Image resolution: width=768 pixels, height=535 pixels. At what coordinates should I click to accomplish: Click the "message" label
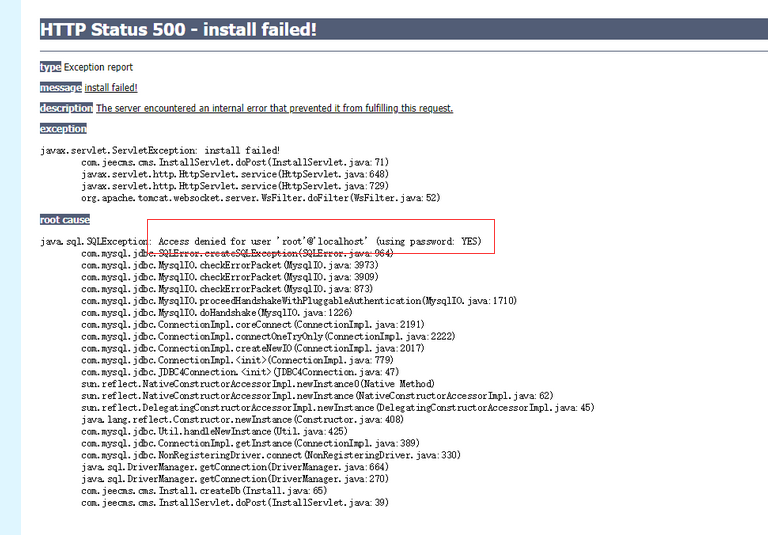point(60,88)
